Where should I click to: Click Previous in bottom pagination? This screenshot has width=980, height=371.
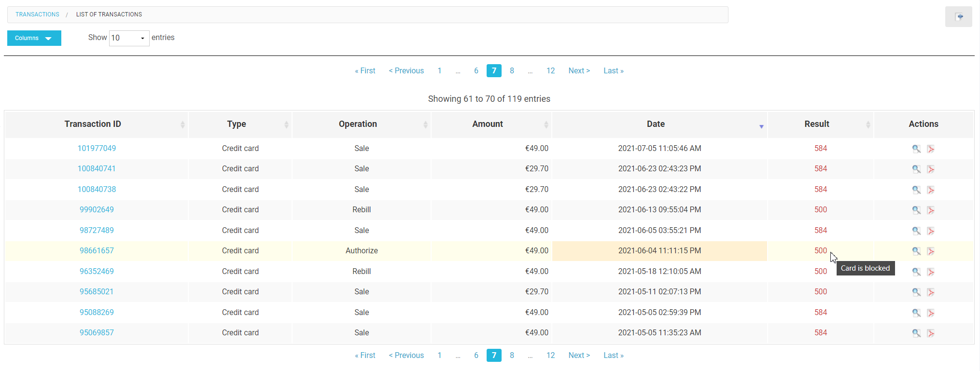(x=406, y=355)
